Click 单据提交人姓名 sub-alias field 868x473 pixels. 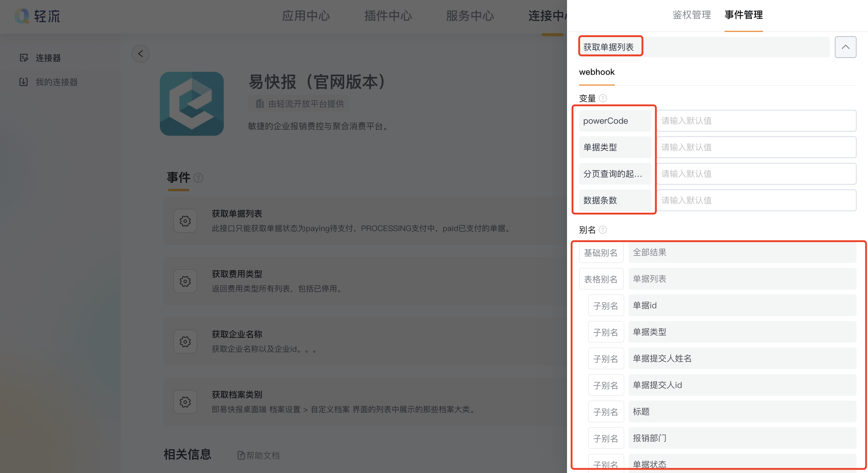pyautogui.click(x=742, y=358)
